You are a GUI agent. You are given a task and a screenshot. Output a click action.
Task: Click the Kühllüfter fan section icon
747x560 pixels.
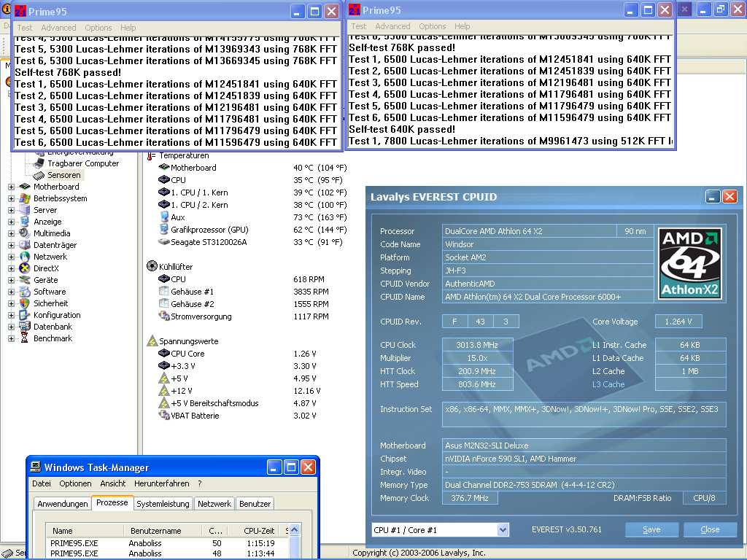[152, 266]
